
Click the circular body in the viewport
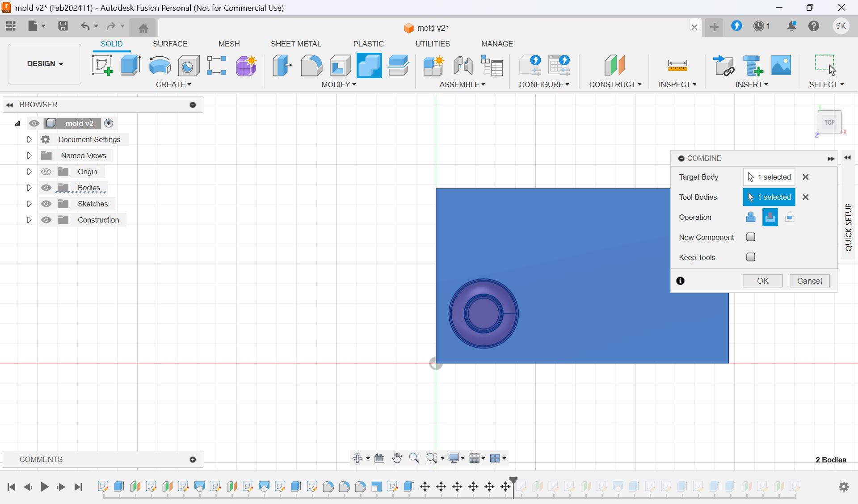click(x=484, y=314)
